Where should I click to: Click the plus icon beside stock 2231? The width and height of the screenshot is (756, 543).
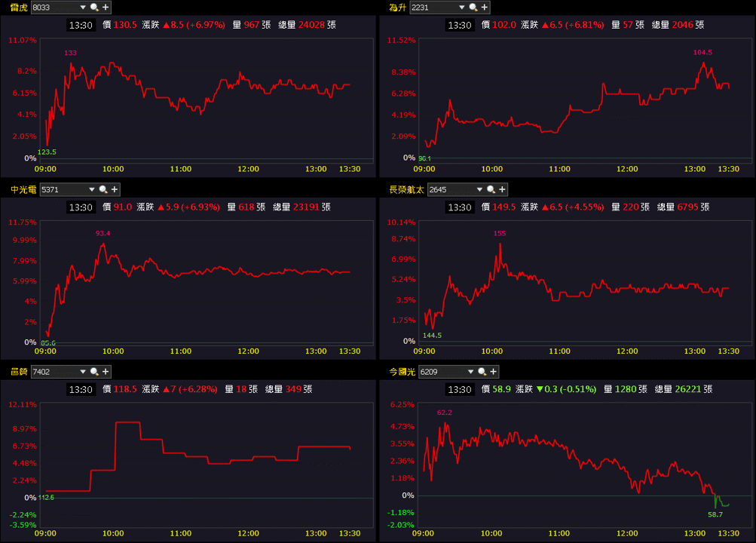pyautogui.click(x=485, y=8)
